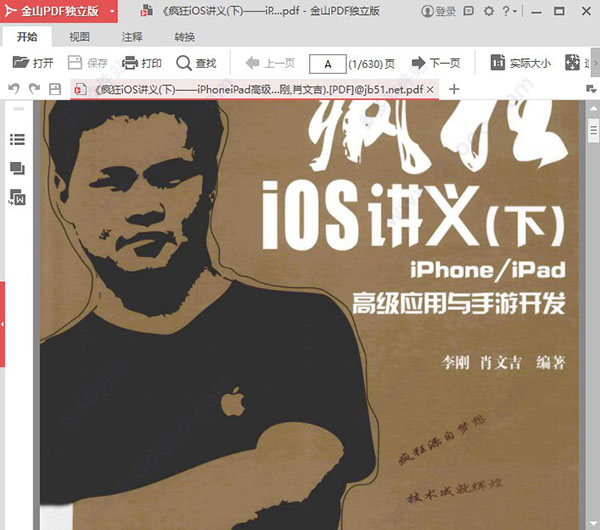Click the collapse bar atop left sidebar
The width and height of the screenshot is (600, 530).
[x=18, y=109]
